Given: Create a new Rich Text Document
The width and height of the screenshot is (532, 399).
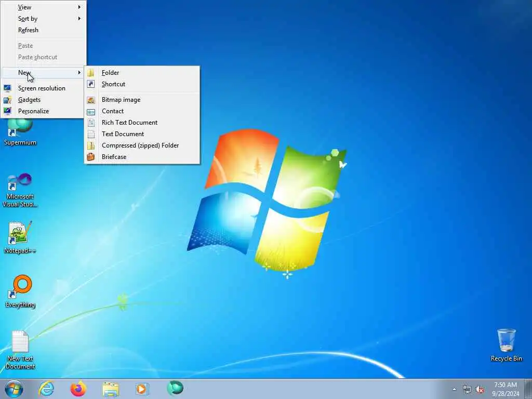Looking at the screenshot, I should coord(142,123).
